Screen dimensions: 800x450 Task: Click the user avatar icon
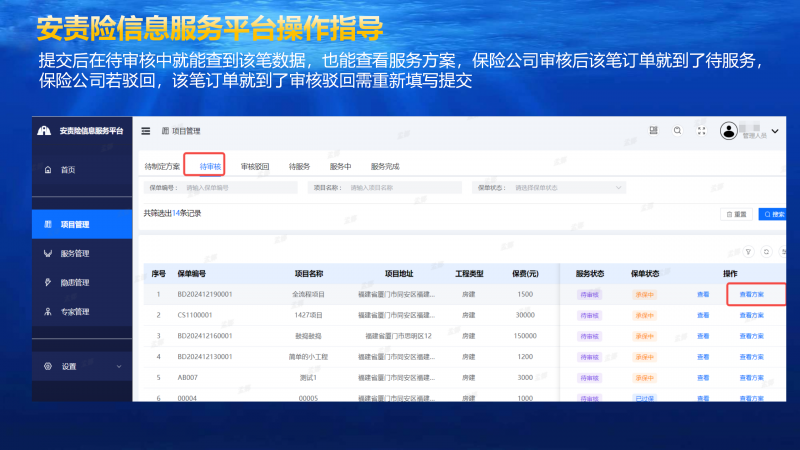tap(729, 131)
